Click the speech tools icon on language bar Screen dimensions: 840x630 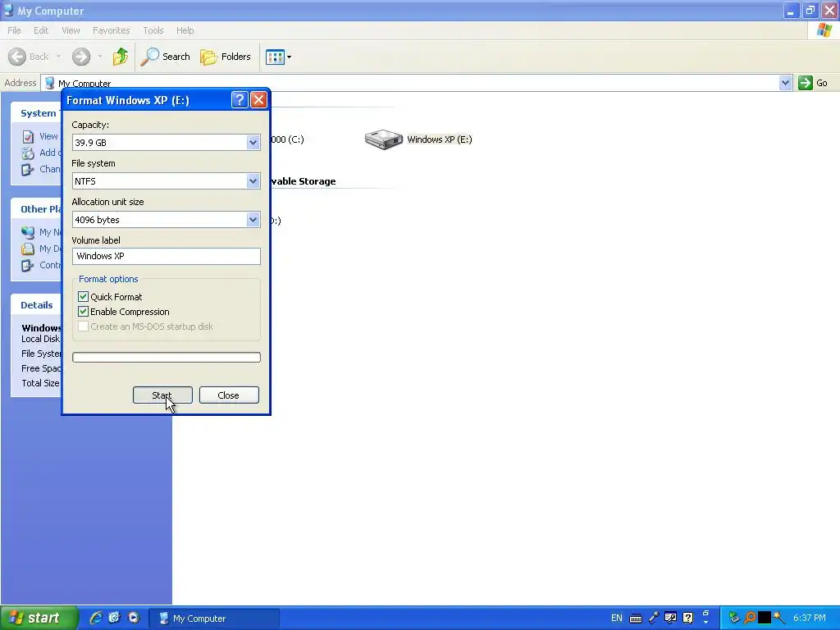(671, 619)
